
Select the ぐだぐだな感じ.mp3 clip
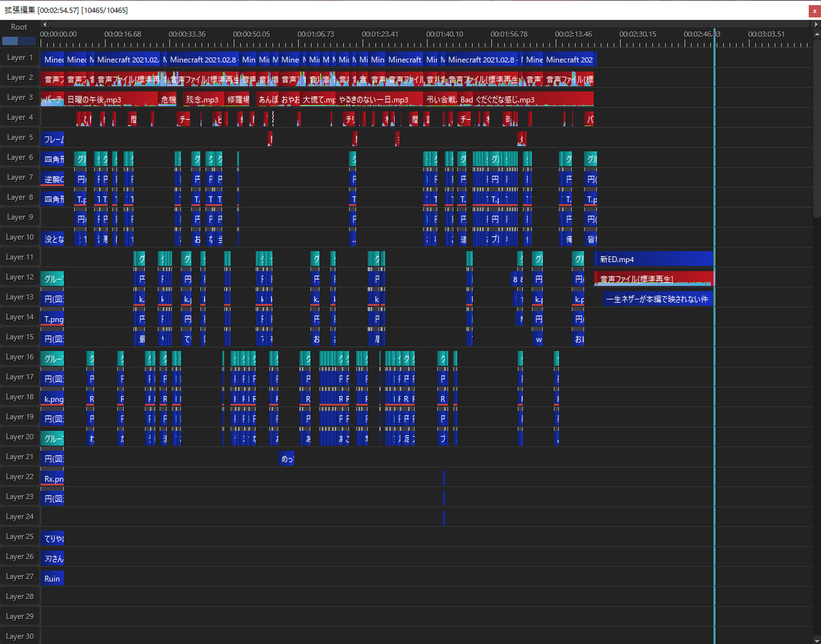pyautogui.click(x=534, y=100)
